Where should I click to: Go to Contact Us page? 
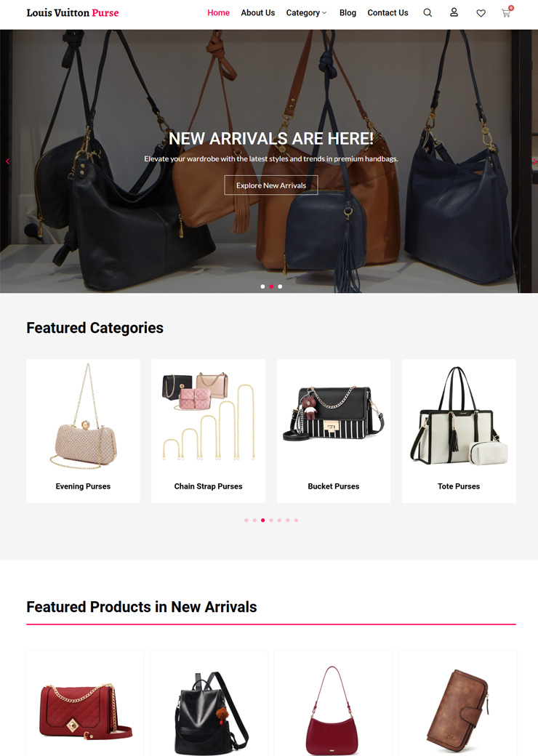click(x=388, y=13)
